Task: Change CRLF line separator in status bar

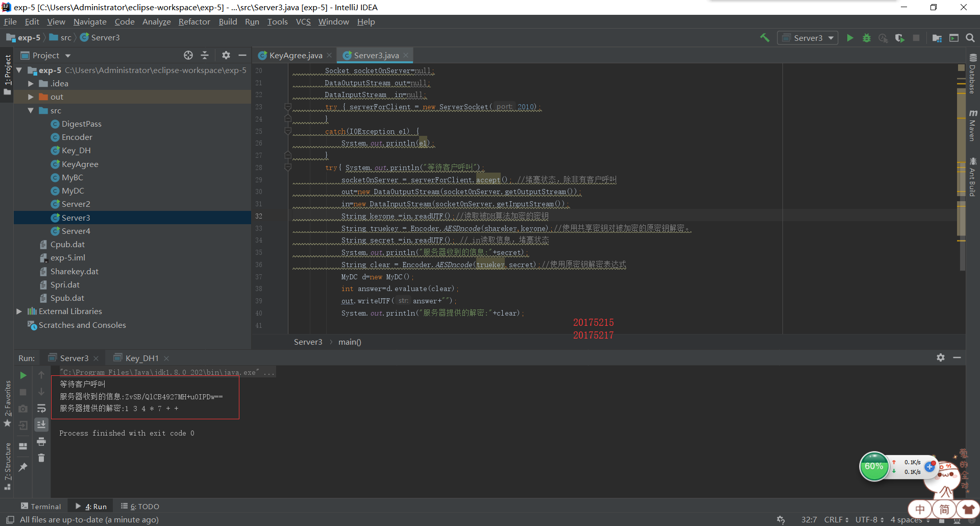Action: [x=836, y=520]
